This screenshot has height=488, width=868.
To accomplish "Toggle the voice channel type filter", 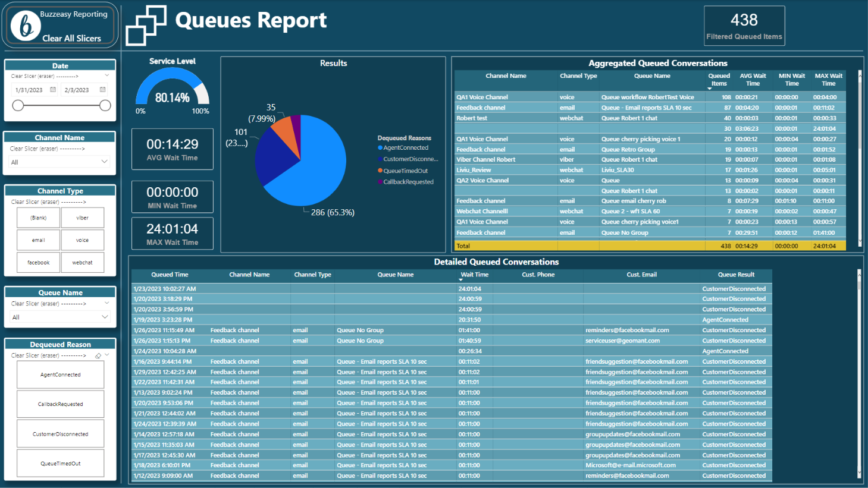I will [x=83, y=240].
